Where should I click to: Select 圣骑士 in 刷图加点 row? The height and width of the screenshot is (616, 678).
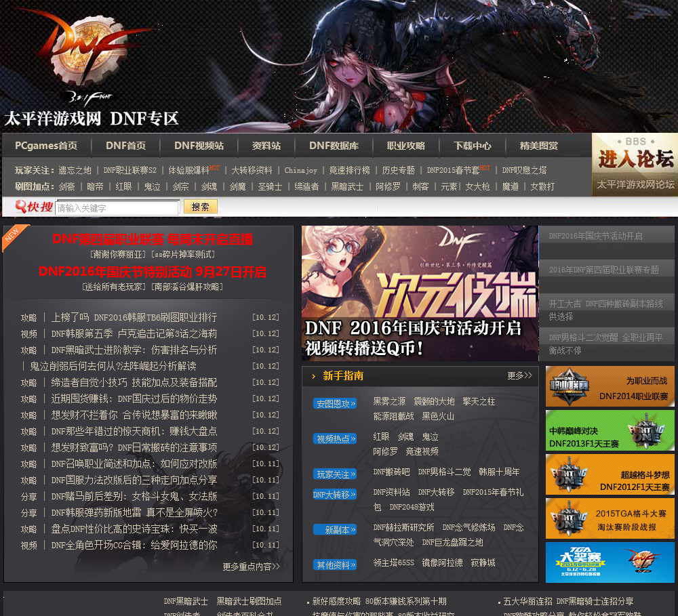pos(270,186)
